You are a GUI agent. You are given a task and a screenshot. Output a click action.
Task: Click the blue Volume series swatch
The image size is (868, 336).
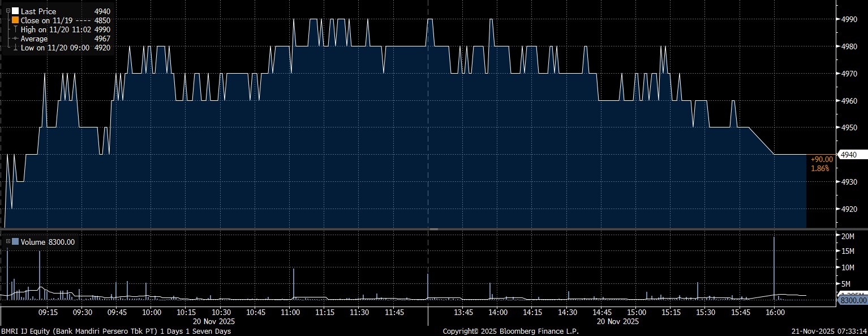(15, 242)
